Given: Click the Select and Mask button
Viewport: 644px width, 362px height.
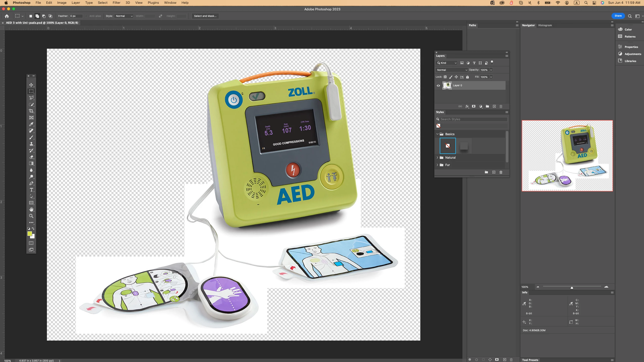Looking at the screenshot, I should click(205, 16).
